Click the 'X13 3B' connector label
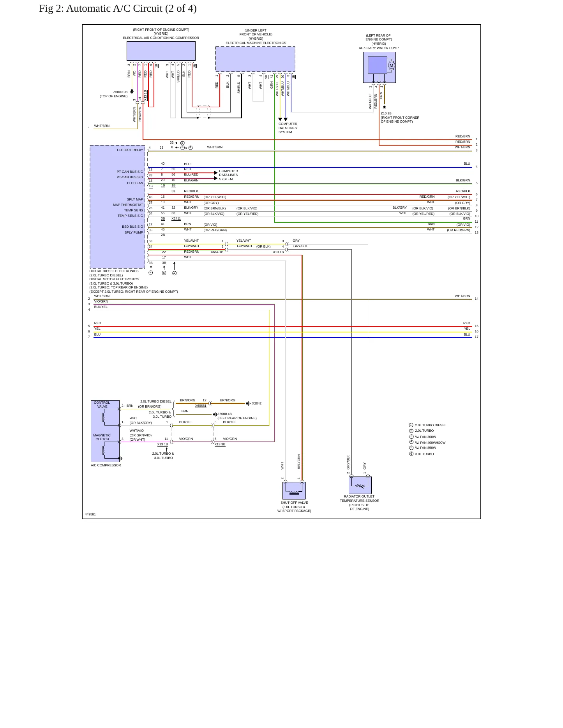The height and width of the screenshot is (728, 563). click(220, 444)
